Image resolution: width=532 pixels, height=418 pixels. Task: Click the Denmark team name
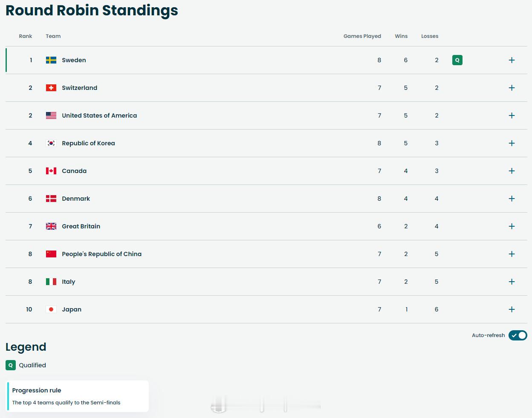coord(76,199)
